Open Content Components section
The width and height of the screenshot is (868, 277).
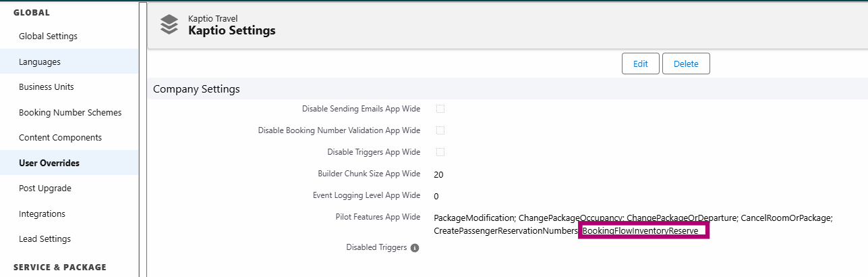60,138
